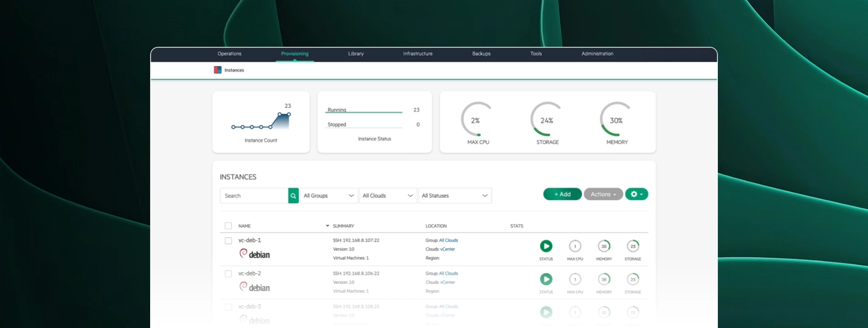Open the gear settings dropdown

point(637,194)
